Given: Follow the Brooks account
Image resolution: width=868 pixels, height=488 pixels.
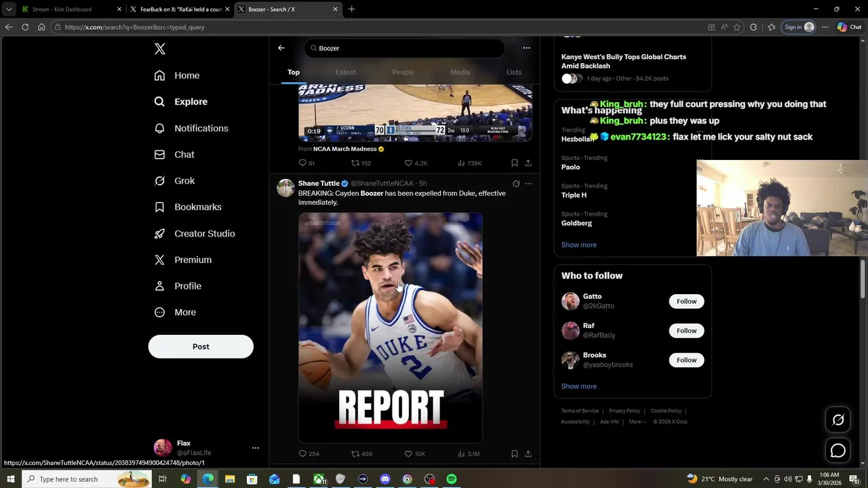Looking at the screenshot, I should tap(686, 360).
